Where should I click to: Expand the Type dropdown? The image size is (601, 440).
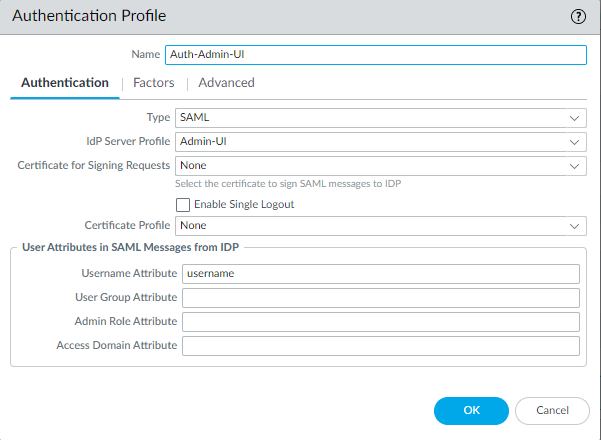(574, 118)
